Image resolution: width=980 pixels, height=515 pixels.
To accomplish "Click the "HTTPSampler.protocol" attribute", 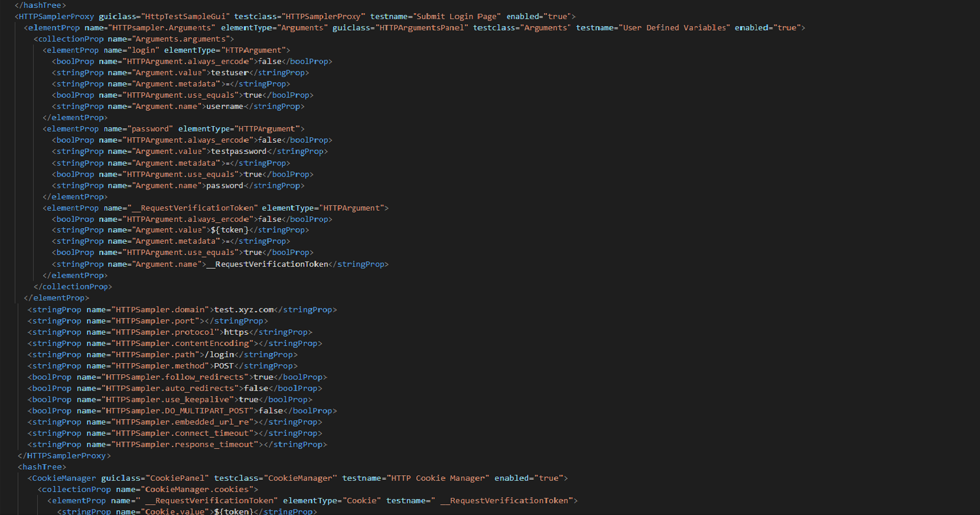I will point(165,332).
